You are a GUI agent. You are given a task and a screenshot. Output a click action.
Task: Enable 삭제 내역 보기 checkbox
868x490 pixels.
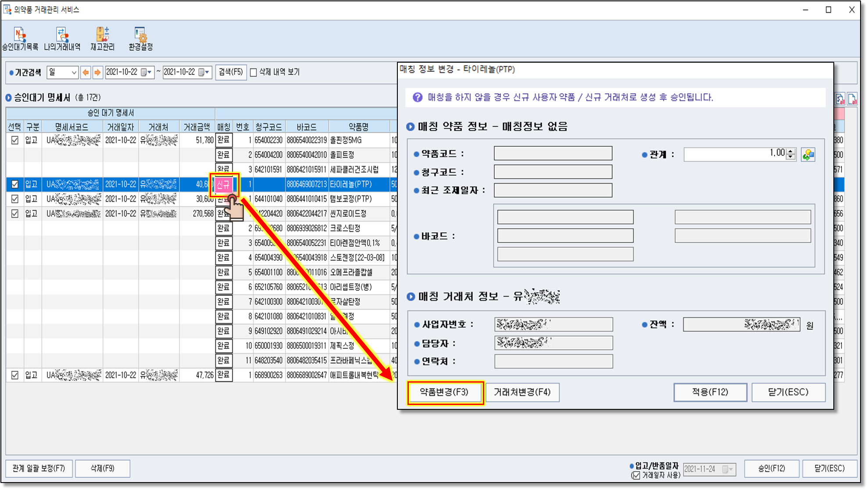254,73
